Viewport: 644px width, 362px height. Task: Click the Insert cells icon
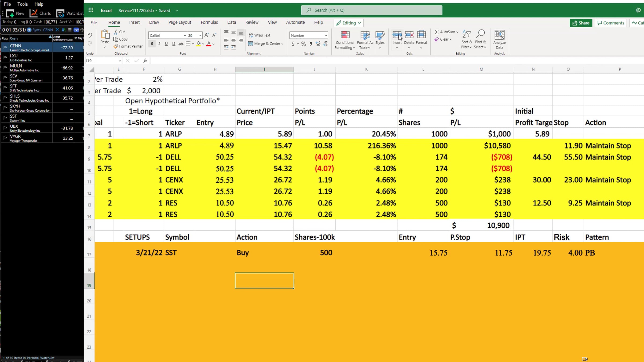[397, 35]
